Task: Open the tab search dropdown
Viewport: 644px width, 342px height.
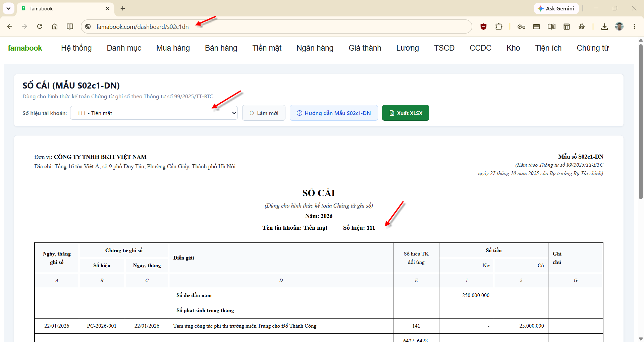Action: coord(8,8)
